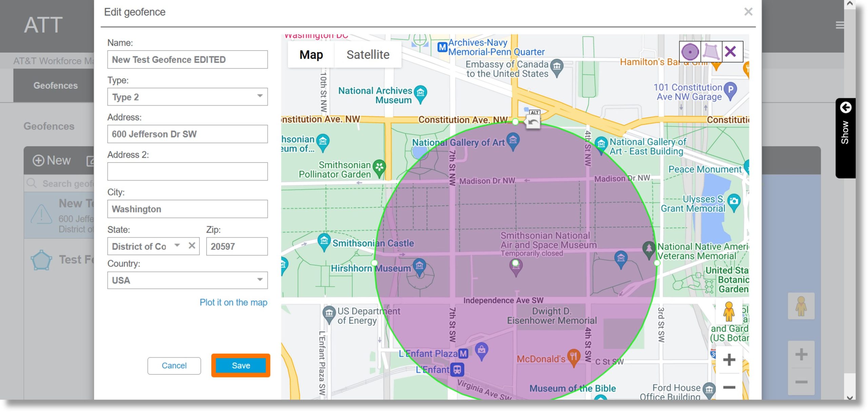Click the geofence Name input field
The width and height of the screenshot is (868, 412).
186,59
